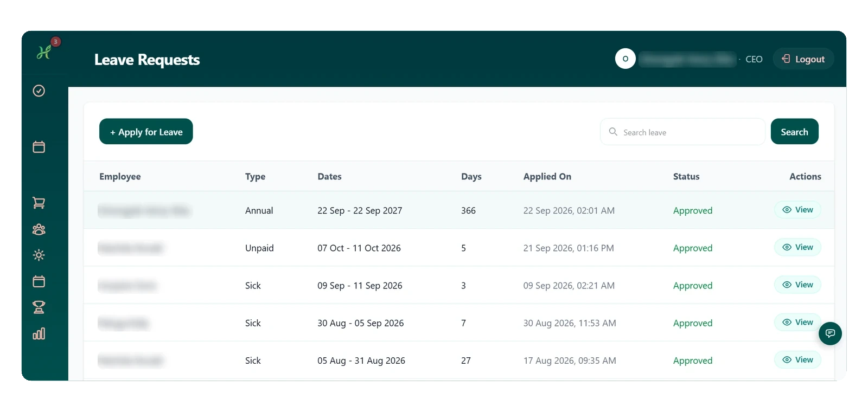Click the upper calendar sidebar icon

point(39,147)
